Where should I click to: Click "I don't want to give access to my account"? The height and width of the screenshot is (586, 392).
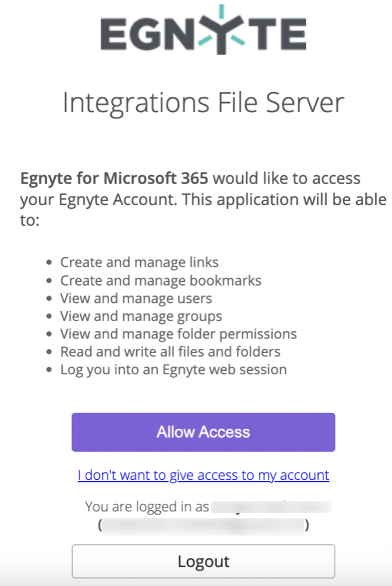click(x=203, y=475)
